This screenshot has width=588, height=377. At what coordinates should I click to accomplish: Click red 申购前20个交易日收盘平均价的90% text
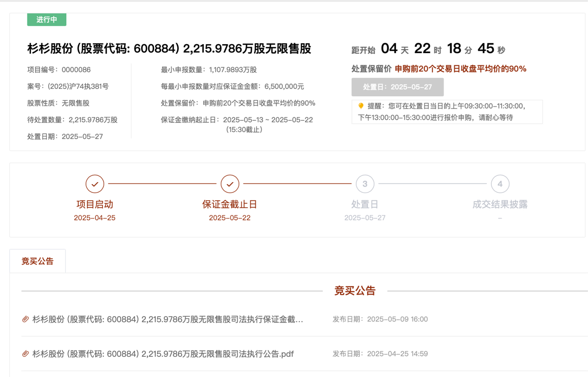click(460, 69)
